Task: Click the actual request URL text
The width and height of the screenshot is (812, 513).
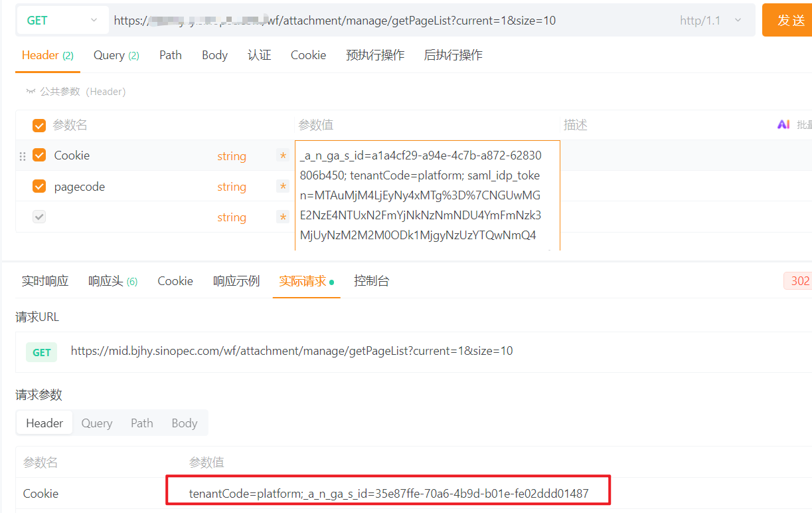Action: [291, 351]
